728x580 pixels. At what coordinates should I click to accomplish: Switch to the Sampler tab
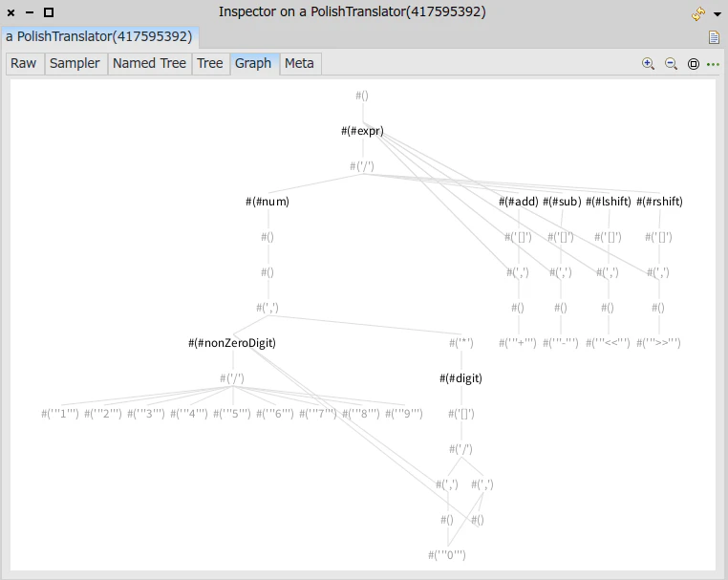coord(75,63)
